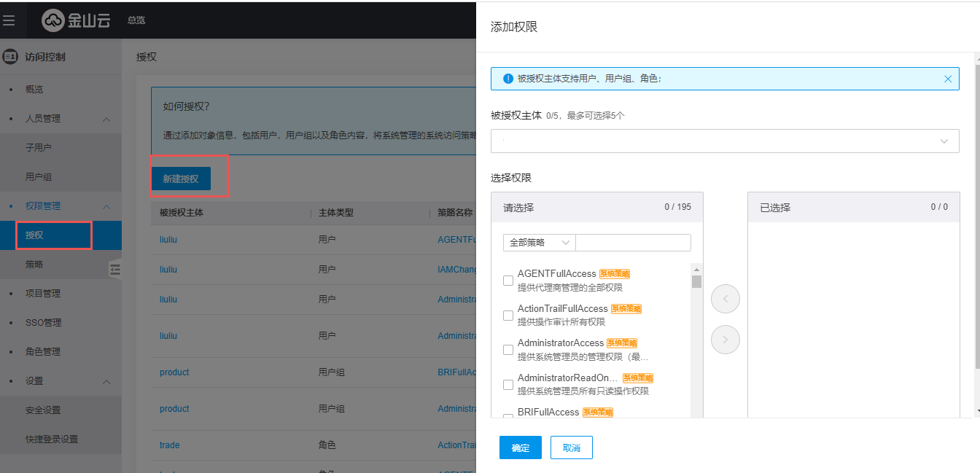Open the ActionTrai... policy link in table
Viewport: 980px width, 473px height.
click(x=456, y=445)
